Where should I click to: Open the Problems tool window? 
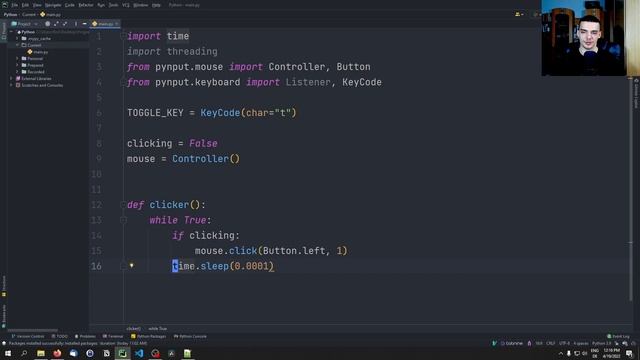[x=85, y=336]
